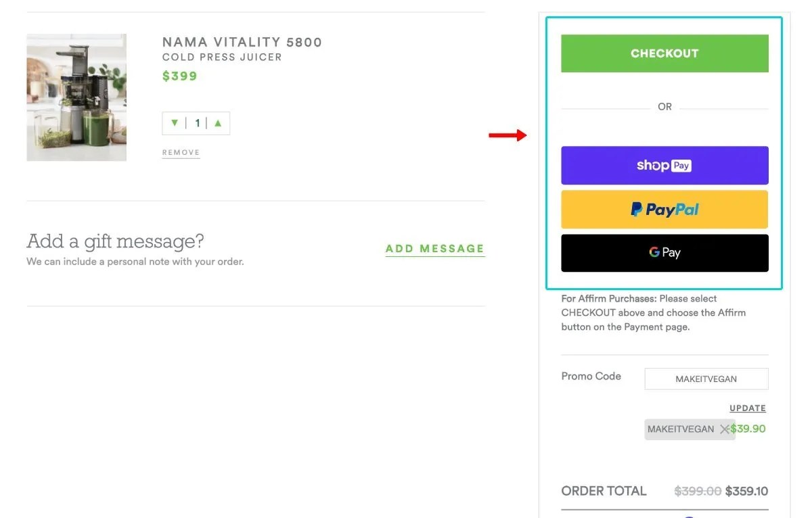Decrease juicer quantity with the down arrow
Viewport: 812px width, 518px height.
(x=175, y=122)
